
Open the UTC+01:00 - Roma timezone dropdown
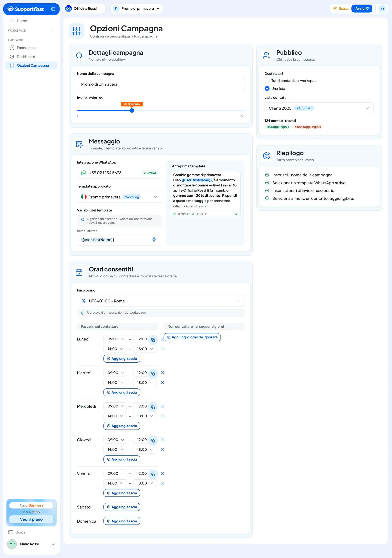[x=161, y=301]
